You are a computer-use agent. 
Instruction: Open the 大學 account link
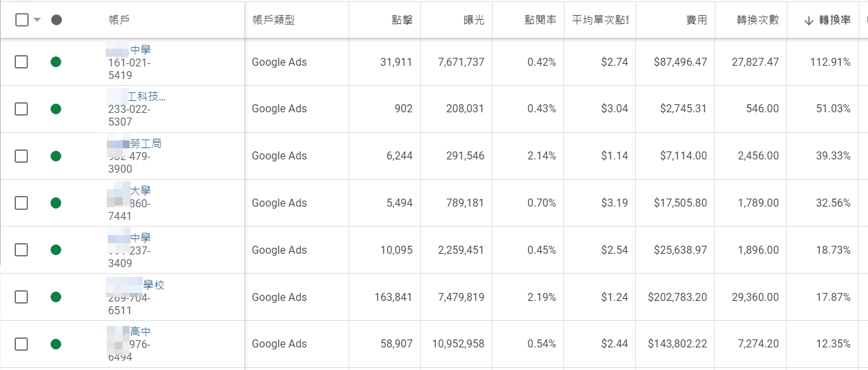[x=140, y=191]
